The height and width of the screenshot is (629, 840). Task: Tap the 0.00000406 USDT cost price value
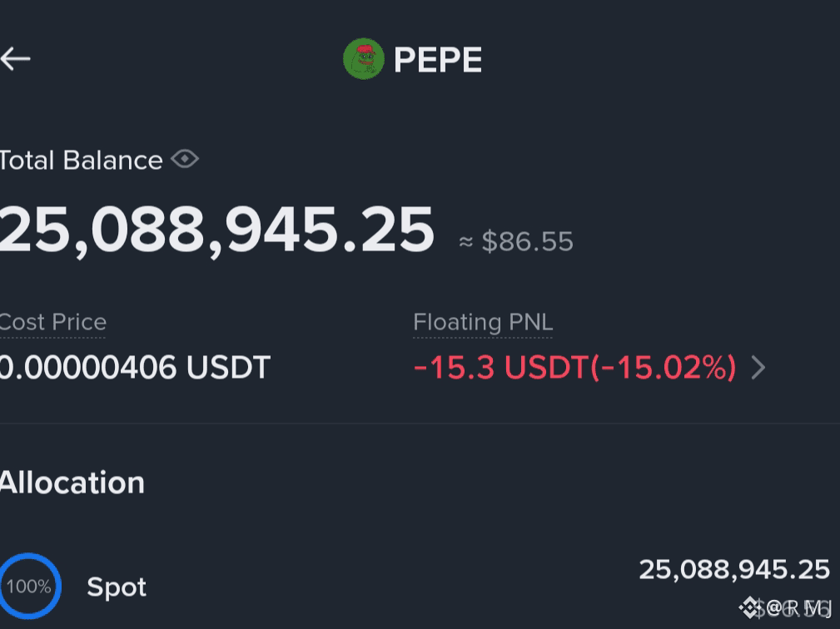(135, 367)
